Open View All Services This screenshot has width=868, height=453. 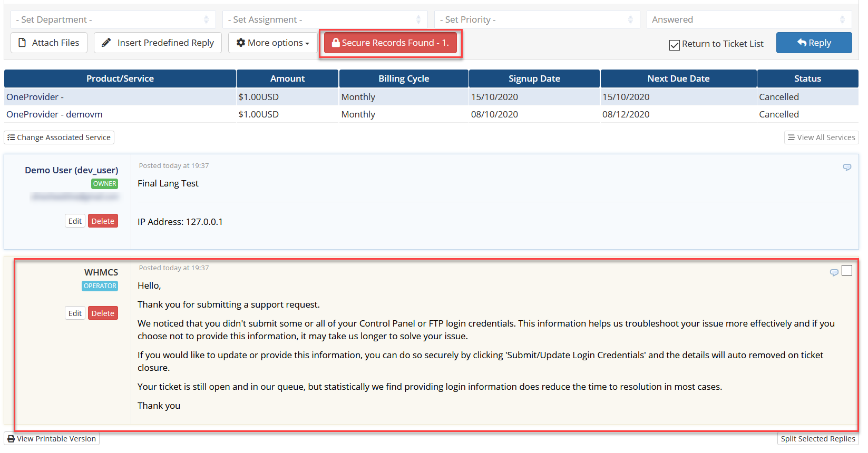click(821, 137)
